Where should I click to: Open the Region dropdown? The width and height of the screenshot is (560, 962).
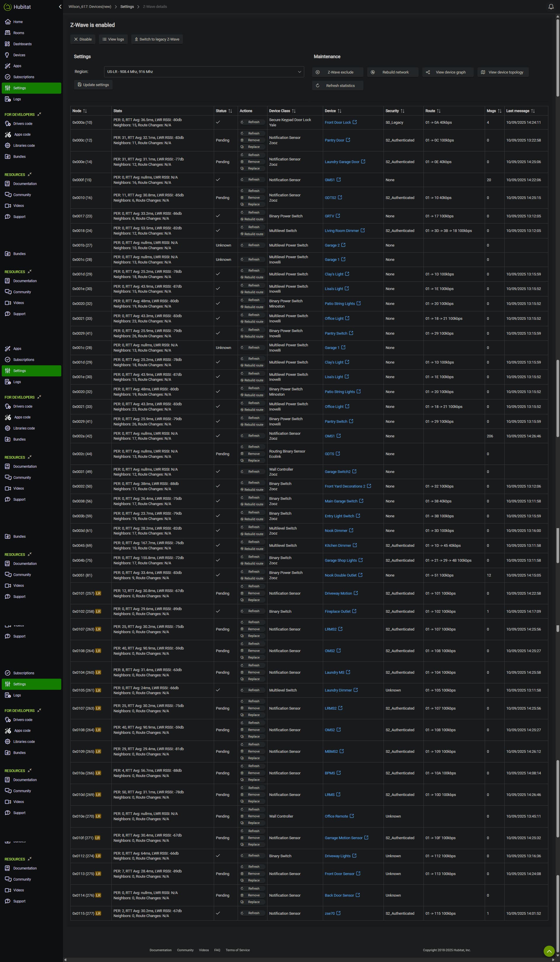[204, 72]
